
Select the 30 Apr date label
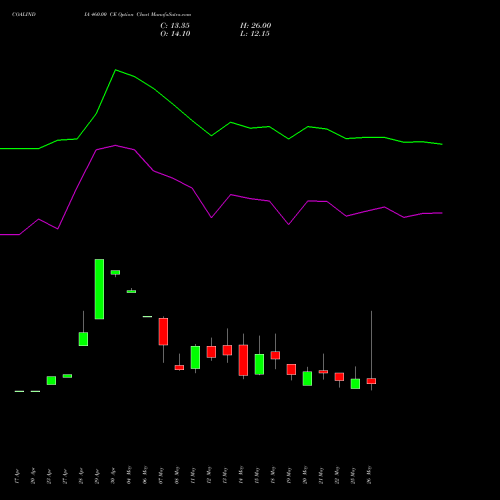(113, 477)
